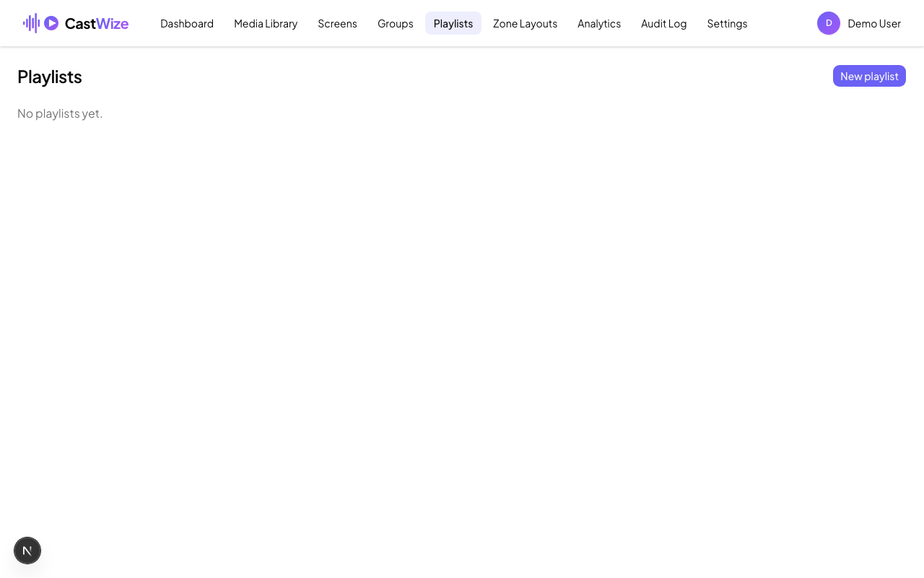Open the Audit Log
Screen dimensions: 924x578
664,23
